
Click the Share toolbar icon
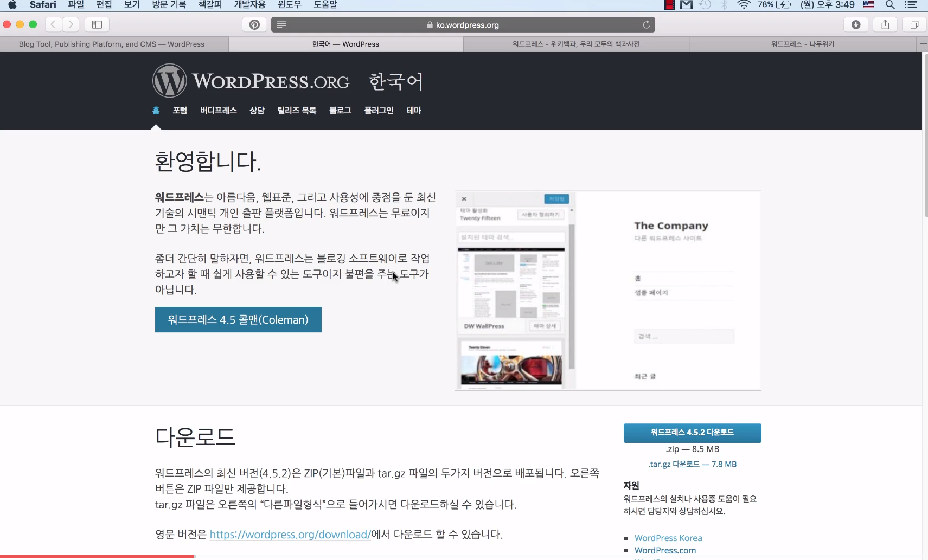coord(885,24)
